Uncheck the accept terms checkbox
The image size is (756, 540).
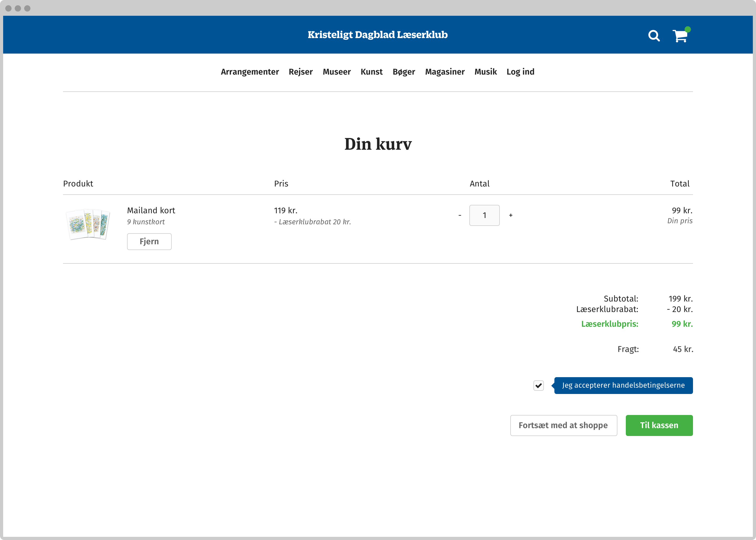coord(538,386)
